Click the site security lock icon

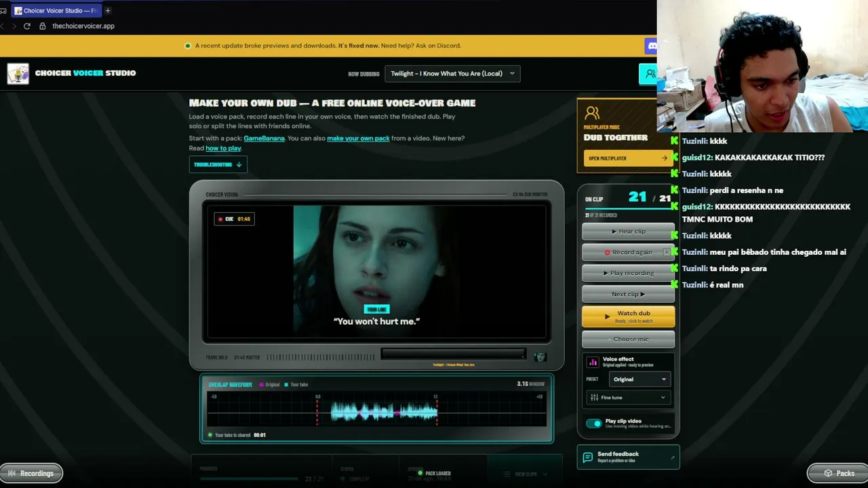[x=42, y=26]
